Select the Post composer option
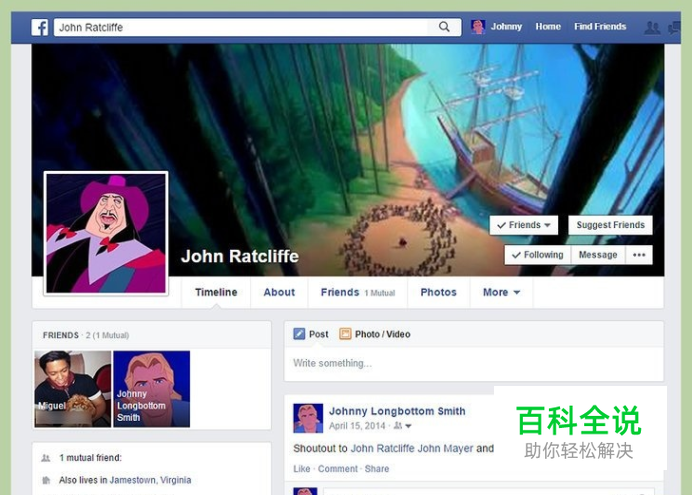 point(311,334)
